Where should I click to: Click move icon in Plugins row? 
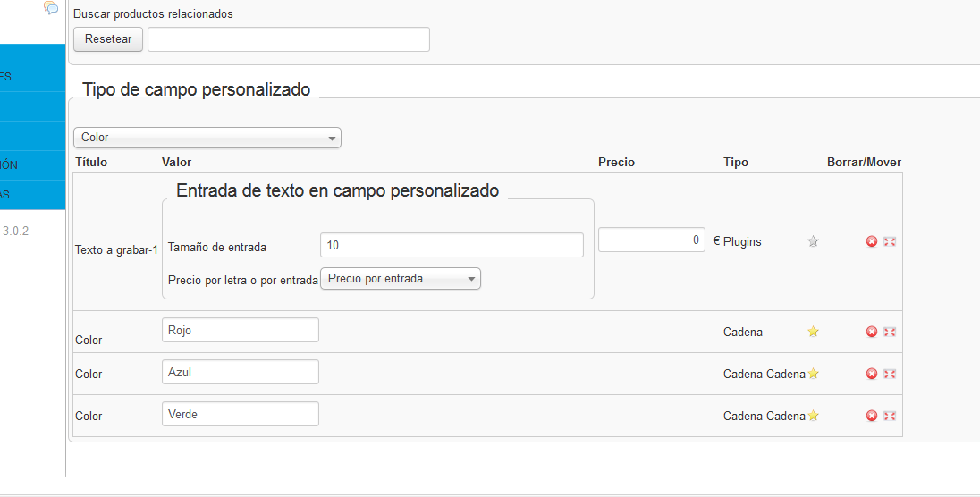pos(890,241)
